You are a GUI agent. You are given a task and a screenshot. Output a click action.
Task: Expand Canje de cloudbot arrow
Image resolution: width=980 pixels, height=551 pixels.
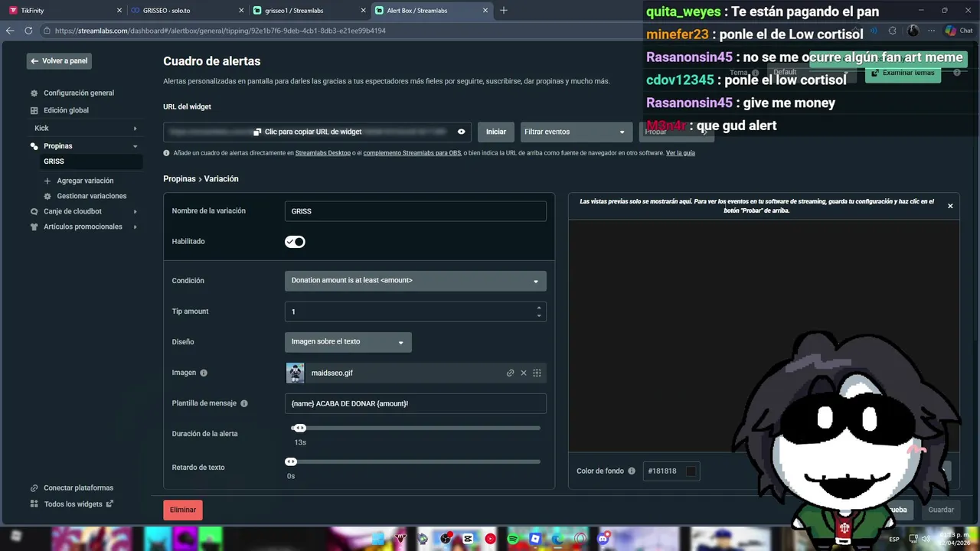(136, 211)
